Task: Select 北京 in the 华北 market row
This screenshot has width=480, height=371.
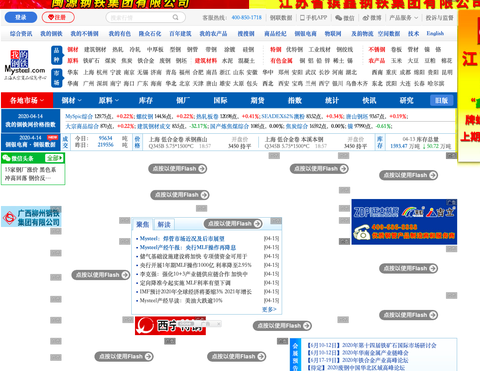Action: click(184, 83)
